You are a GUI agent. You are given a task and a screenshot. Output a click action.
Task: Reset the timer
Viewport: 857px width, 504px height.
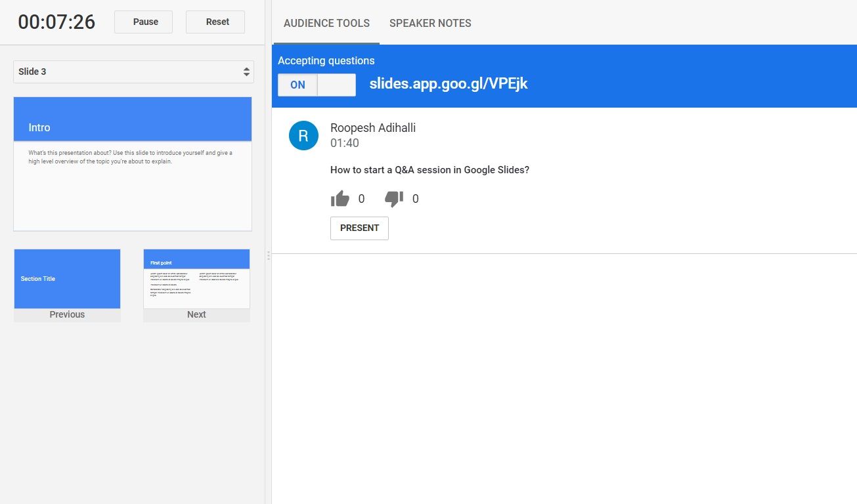click(215, 21)
